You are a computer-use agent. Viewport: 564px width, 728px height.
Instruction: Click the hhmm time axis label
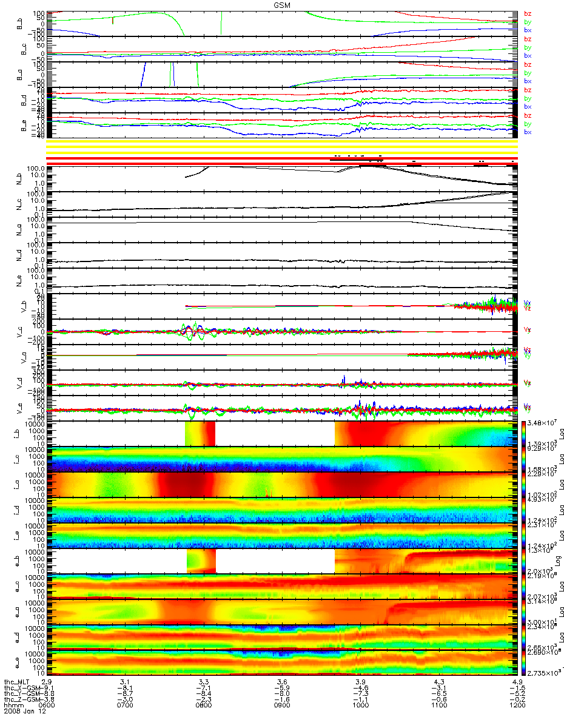click(x=13, y=707)
